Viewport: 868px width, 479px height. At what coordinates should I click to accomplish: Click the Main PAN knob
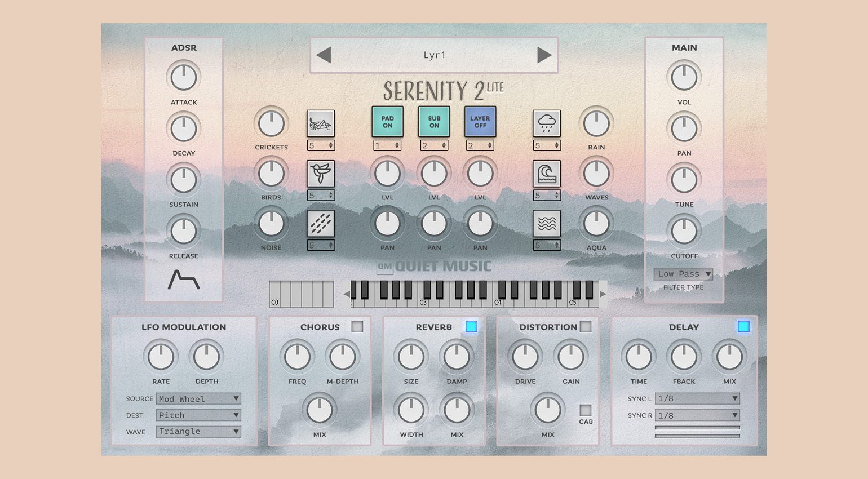684,128
